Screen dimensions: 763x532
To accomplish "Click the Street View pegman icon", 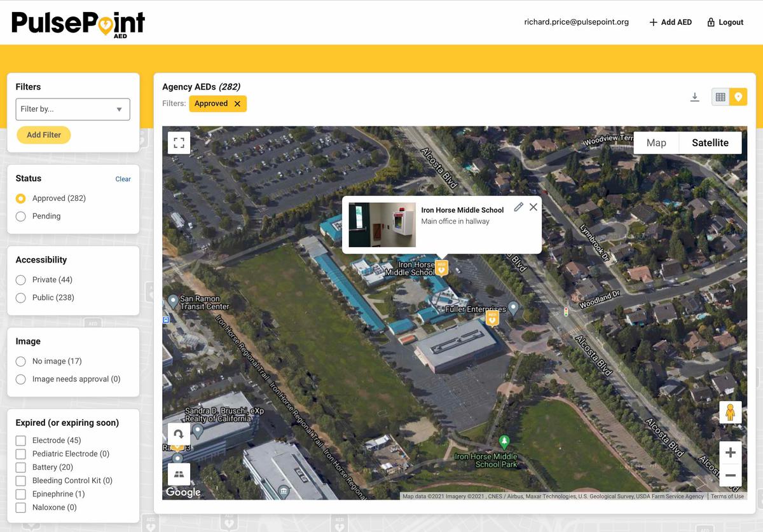I will coord(730,413).
